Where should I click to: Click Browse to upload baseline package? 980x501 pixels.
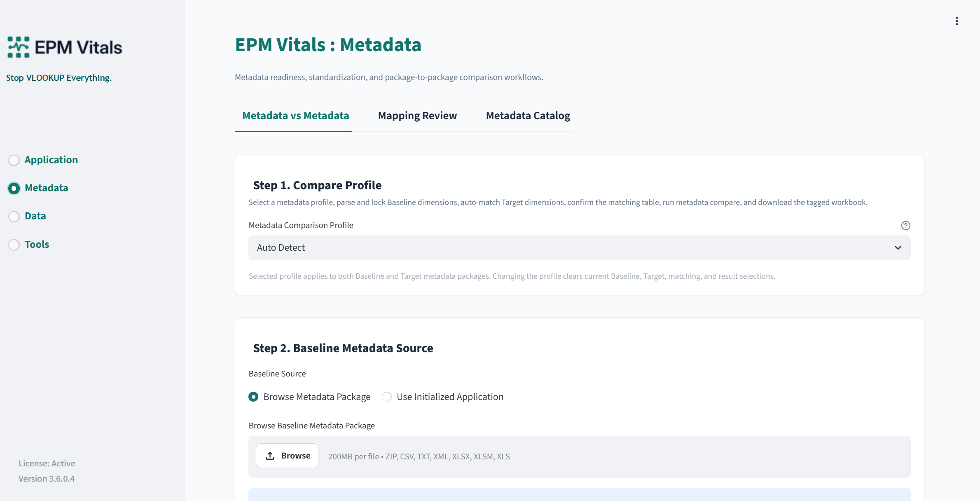[287, 456]
